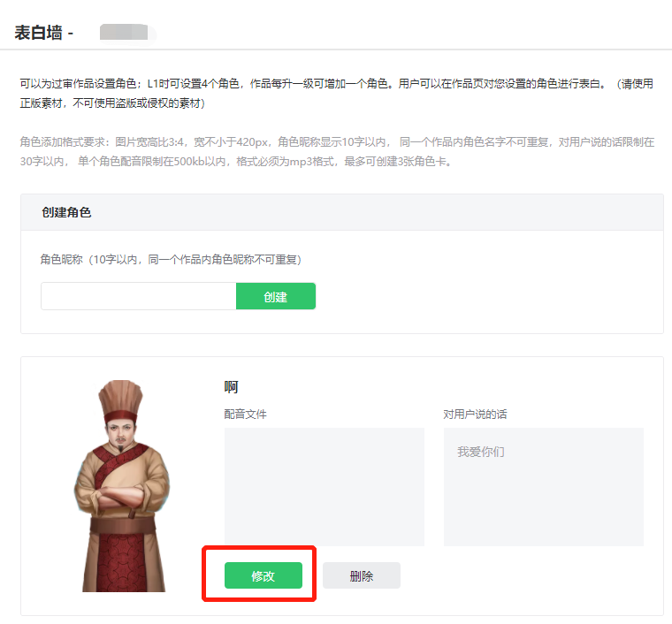Click the 配音文件 label
The height and width of the screenshot is (624, 672).
(x=246, y=414)
